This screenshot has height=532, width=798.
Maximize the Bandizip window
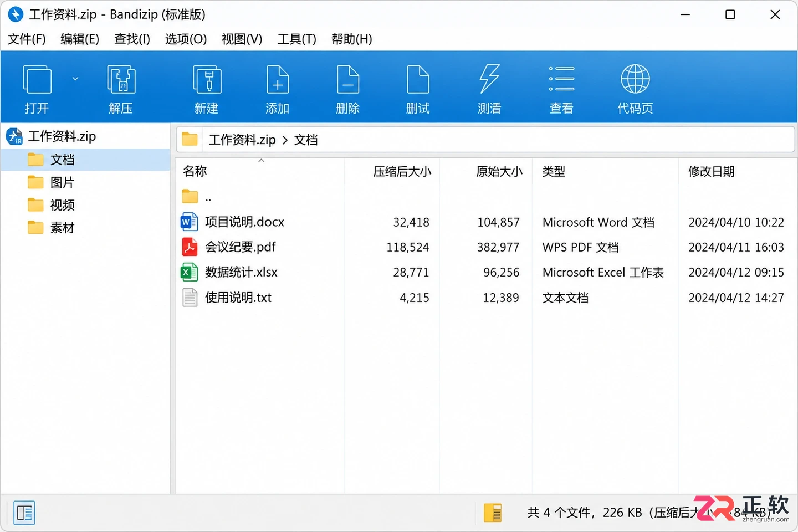click(x=730, y=14)
